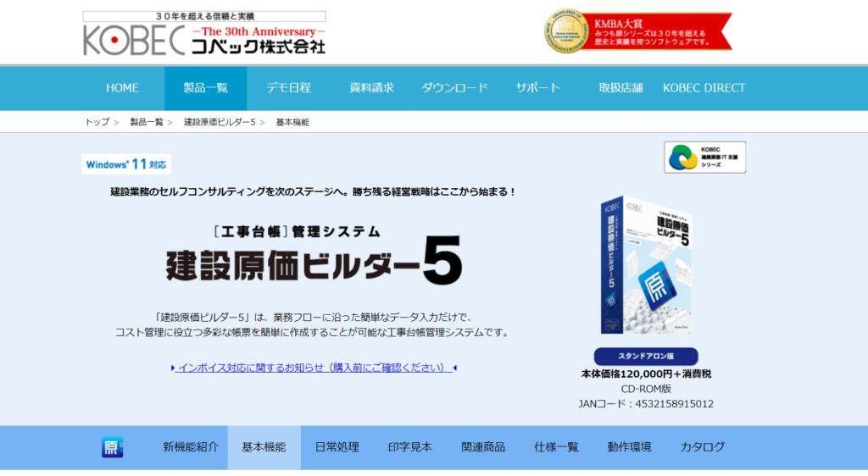This screenshot has height=476, width=868.
Task: Switch to 日常処理 tab
Action: coord(337,447)
